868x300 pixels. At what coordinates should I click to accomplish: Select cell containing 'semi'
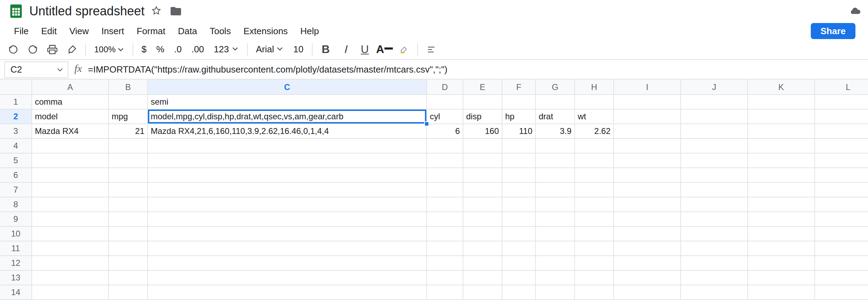(287, 102)
